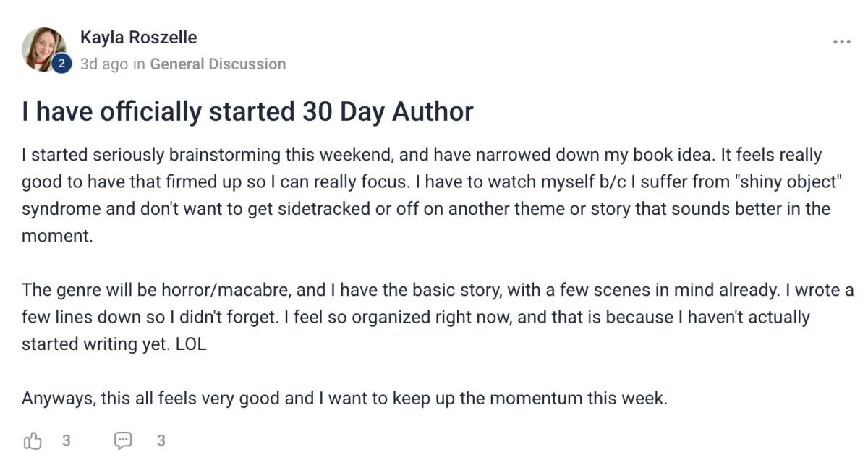868x460 pixels.
Task: Click the comment count beside speech bubble
Action: 161,440
